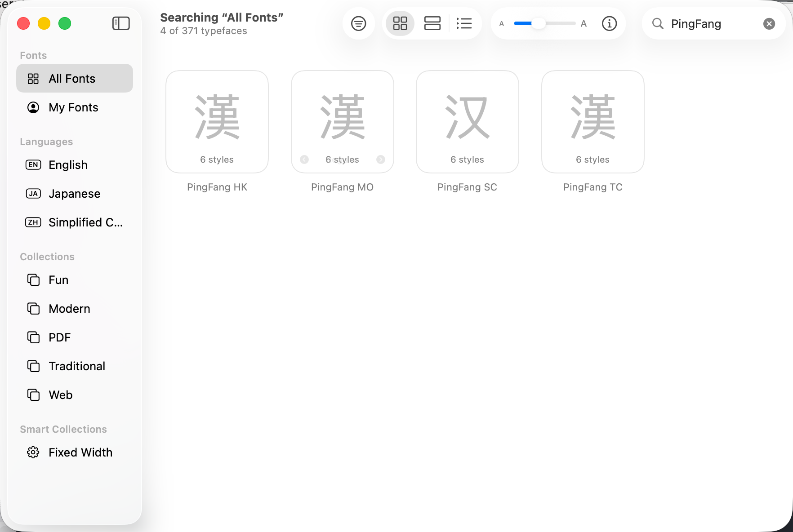793x532 pixels.
Task: Select the PingFang TC font card
Action: [x=593, y=122]
